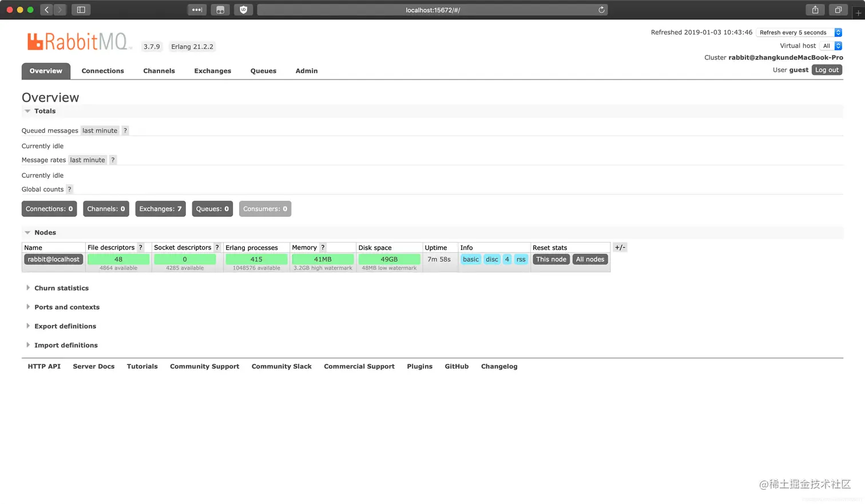Change Queued messages last minute range
865x504 pixels.
100,130
